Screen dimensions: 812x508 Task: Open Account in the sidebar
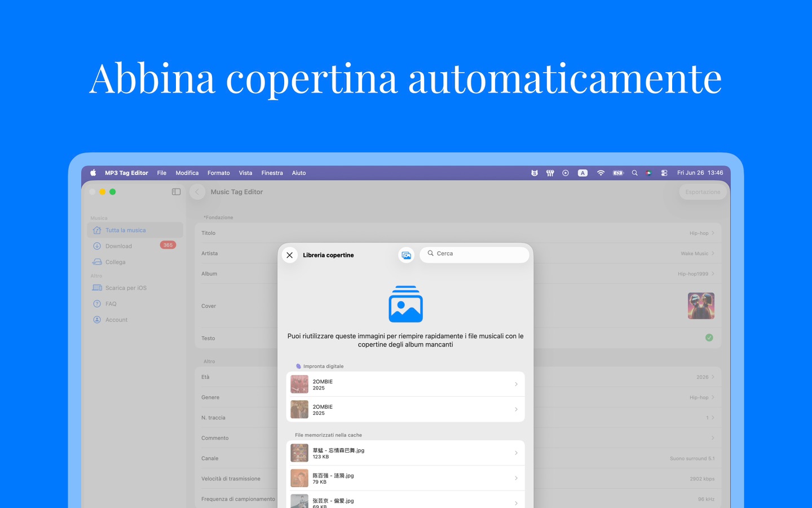135,319
